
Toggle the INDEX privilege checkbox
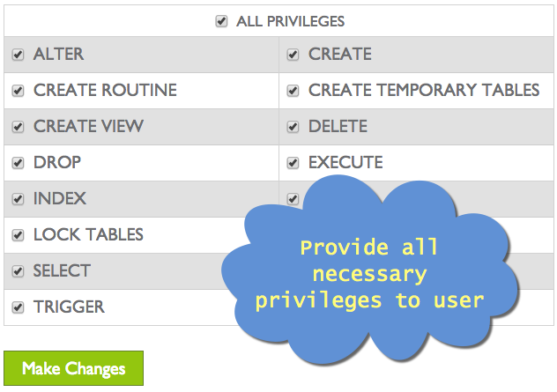point(18,199)
